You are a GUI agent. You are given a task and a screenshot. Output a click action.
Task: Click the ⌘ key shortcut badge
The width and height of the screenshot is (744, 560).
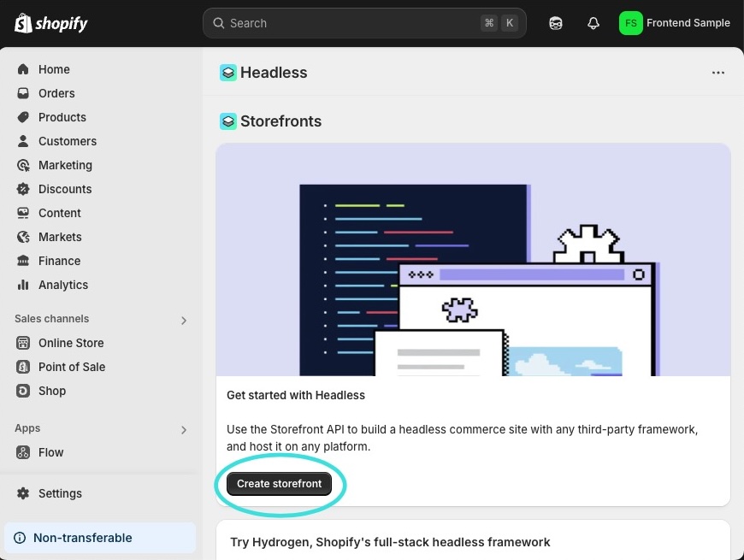pos(489,23)
